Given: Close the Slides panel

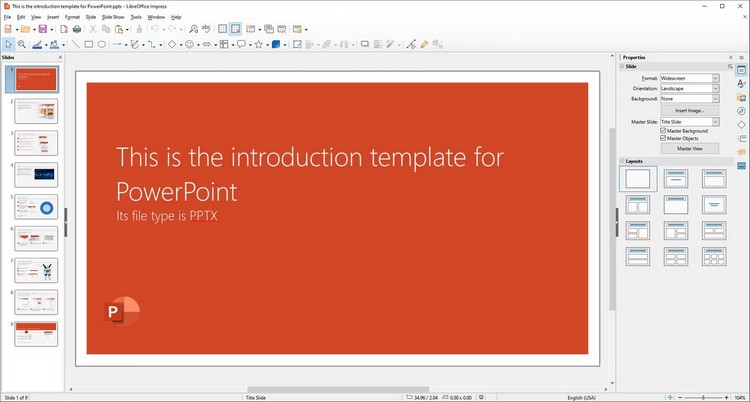Looking at the screenshot, I should point(60,57).
